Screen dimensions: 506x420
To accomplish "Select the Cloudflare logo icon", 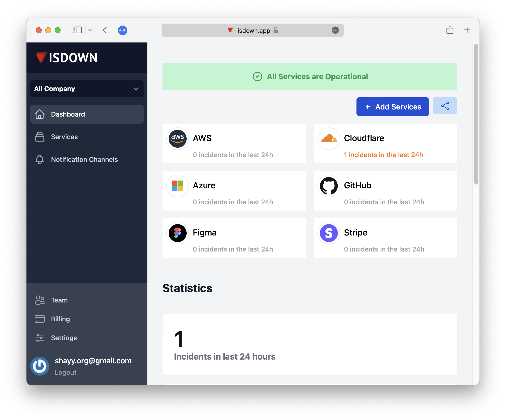I will [329, 139].
